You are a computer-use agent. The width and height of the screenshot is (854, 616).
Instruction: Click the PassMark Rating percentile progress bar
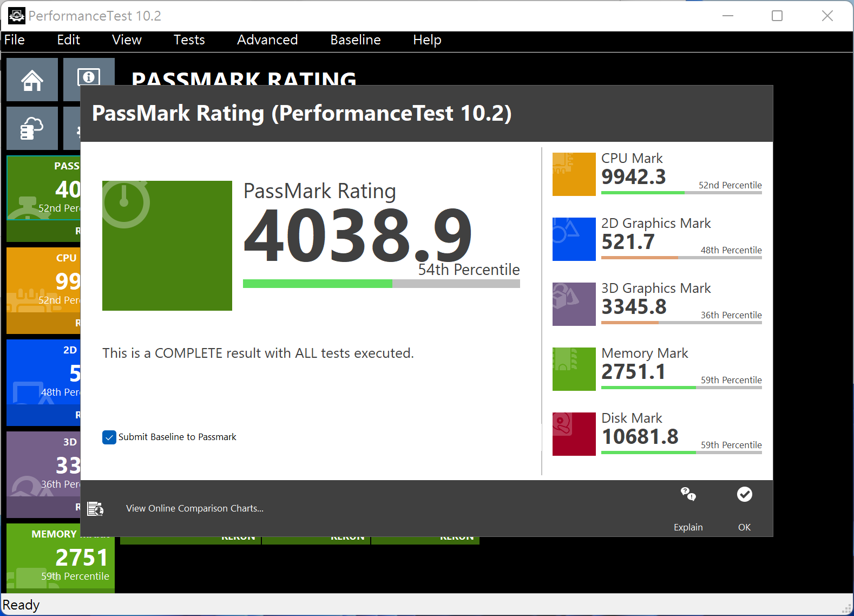click(x=381, y=284)
